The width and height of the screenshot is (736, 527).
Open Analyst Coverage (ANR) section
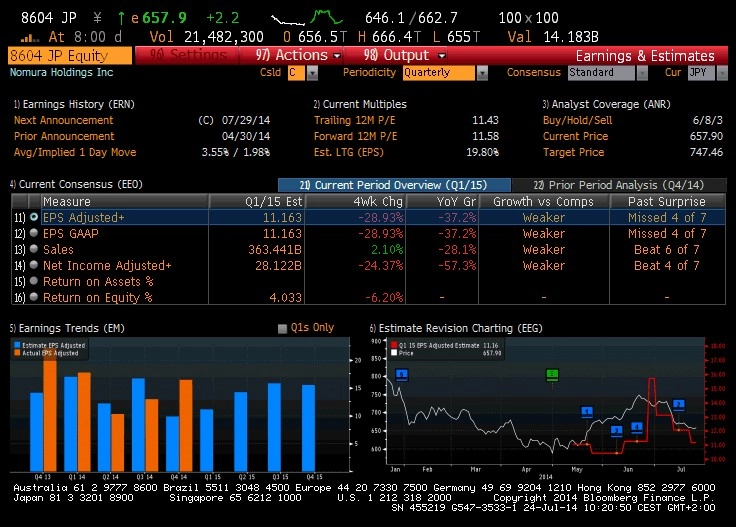point(606,104)
